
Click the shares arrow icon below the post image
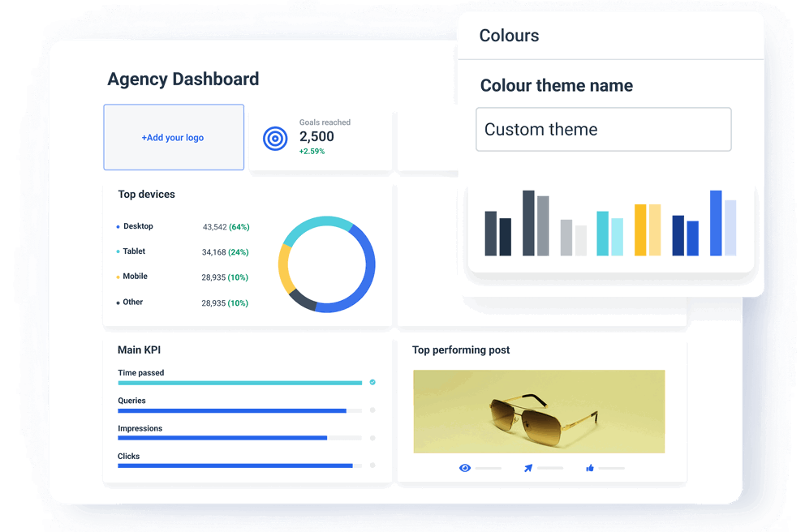(x=527, y=467)
